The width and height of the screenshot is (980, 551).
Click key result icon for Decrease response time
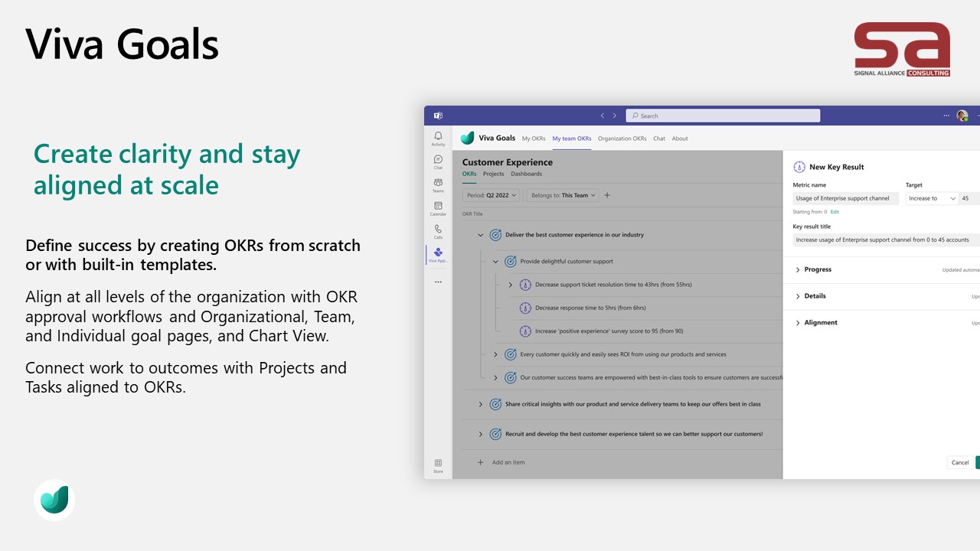click(525, 308)
